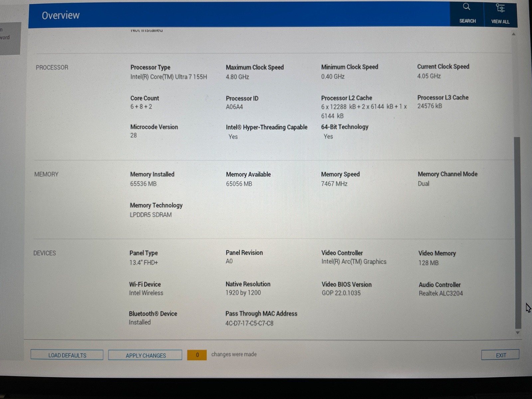Select the Processor L2 Cache label
532x399 pixels.
click(x=346, y=98)
